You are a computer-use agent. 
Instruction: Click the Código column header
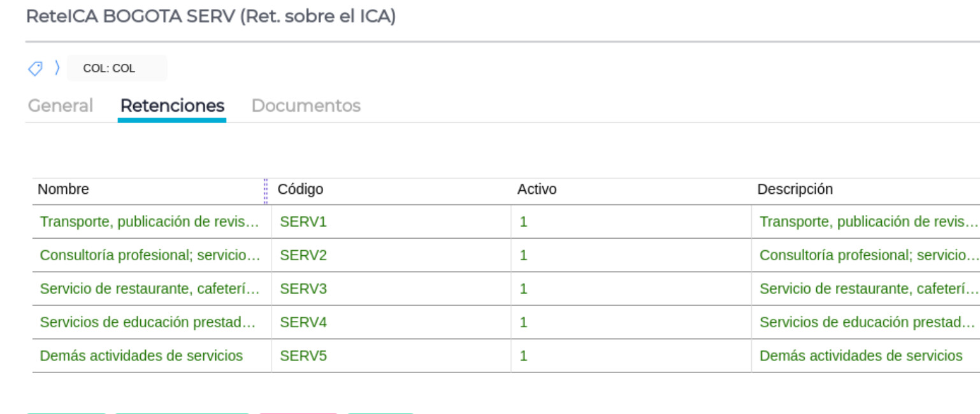300,189
